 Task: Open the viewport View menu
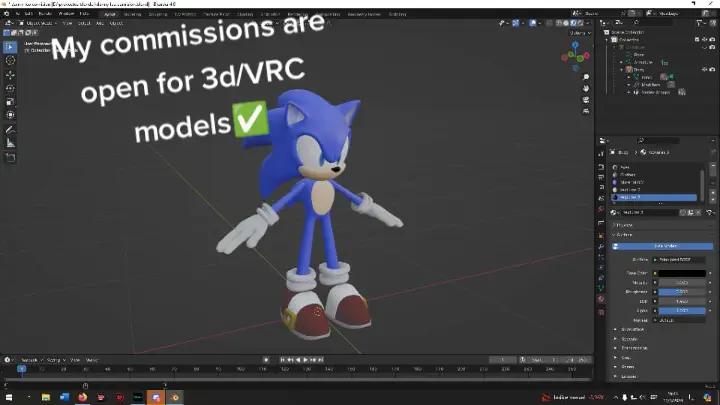click(x=67, y=23)
